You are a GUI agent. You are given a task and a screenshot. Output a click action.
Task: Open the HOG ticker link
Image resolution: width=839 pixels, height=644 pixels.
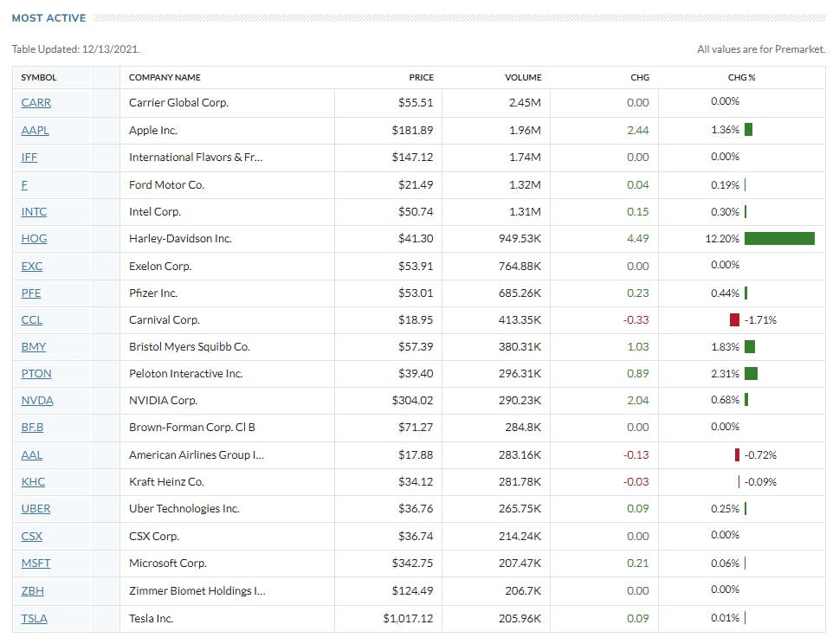(x=33, y=239)
